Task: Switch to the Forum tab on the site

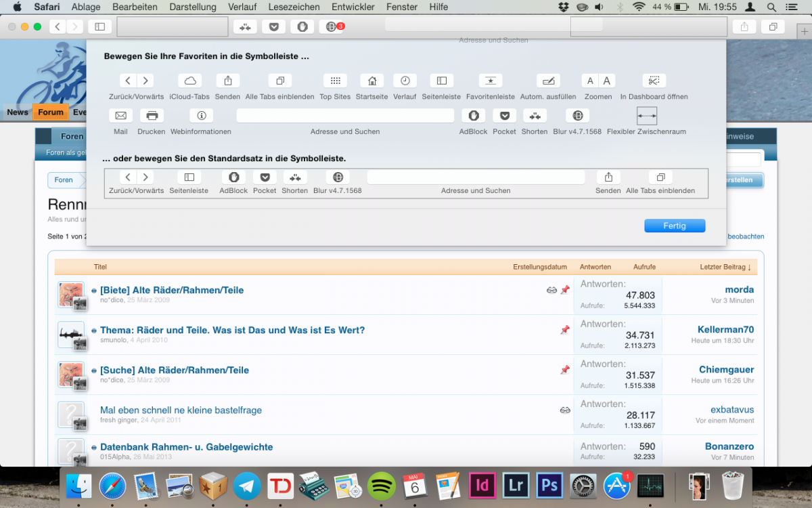Action: (51, 112)
